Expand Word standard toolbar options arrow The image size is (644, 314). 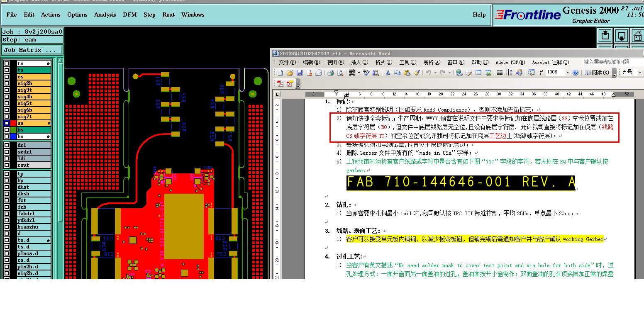(615, 73)
